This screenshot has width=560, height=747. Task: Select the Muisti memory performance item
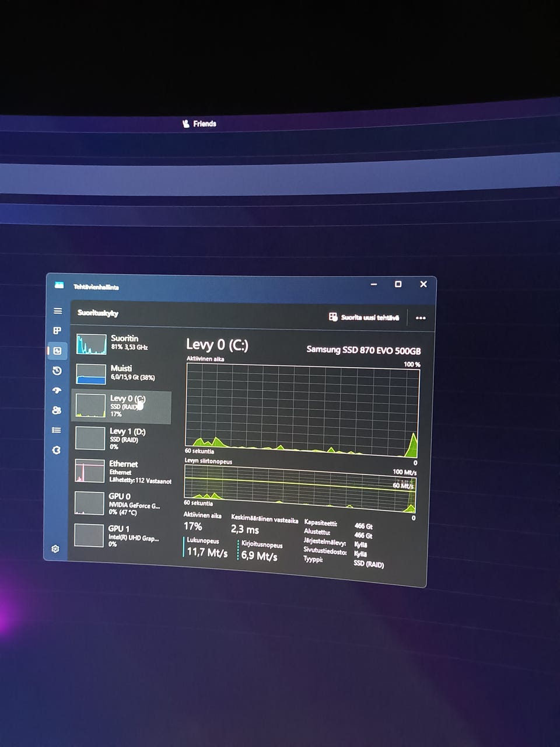click(x=123, y=373)
